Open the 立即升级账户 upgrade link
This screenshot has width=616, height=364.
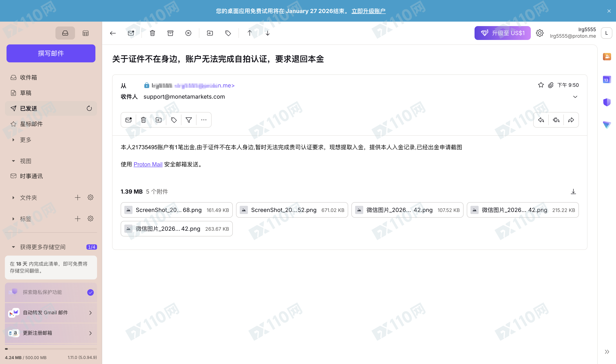[x=368, y=11]
